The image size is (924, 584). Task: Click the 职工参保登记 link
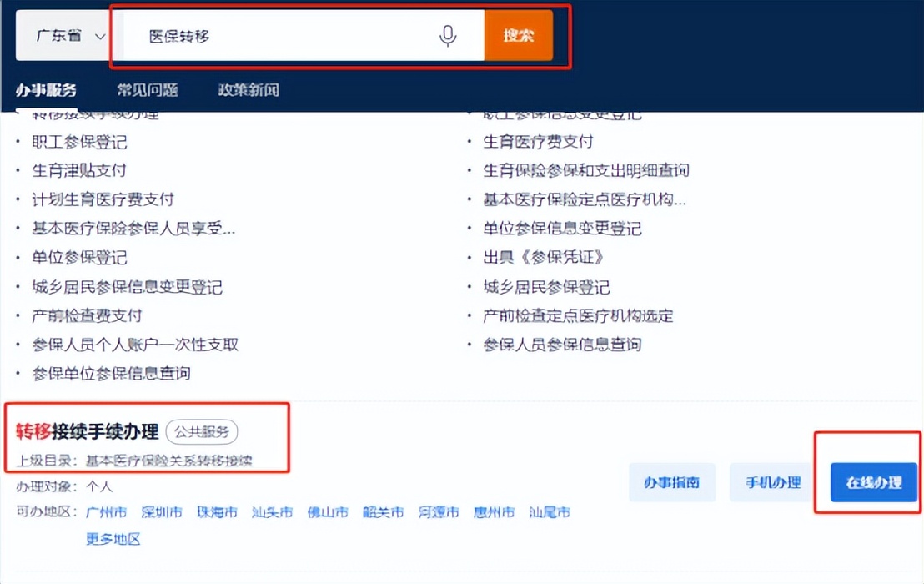[x=78, y=141]
